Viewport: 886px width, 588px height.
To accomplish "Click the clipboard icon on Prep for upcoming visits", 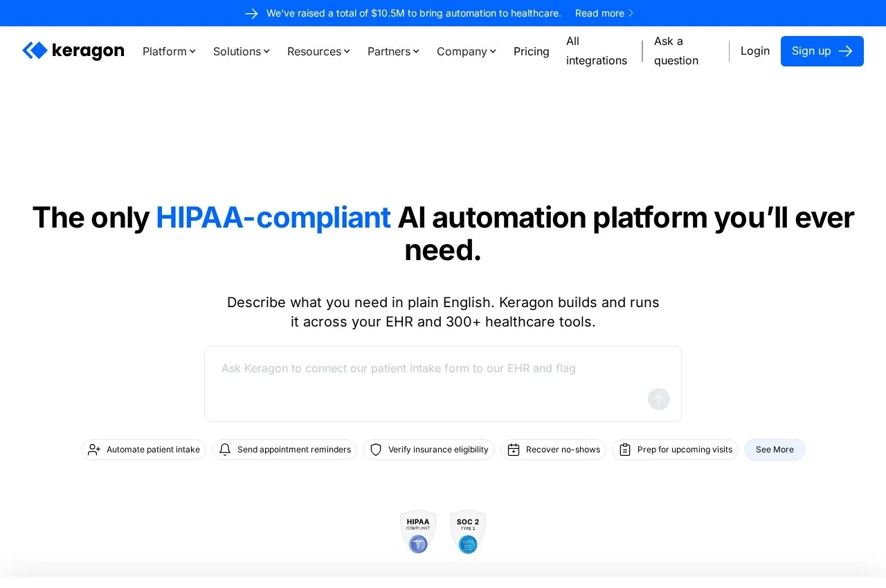I will pyautogui.click(x=625, y=450).
